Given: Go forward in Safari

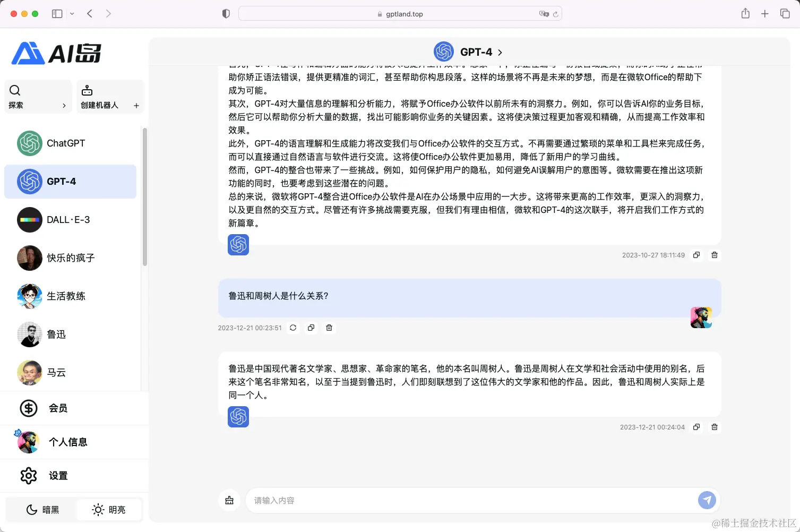Looking at the screenshot, I should pos(108,14).
